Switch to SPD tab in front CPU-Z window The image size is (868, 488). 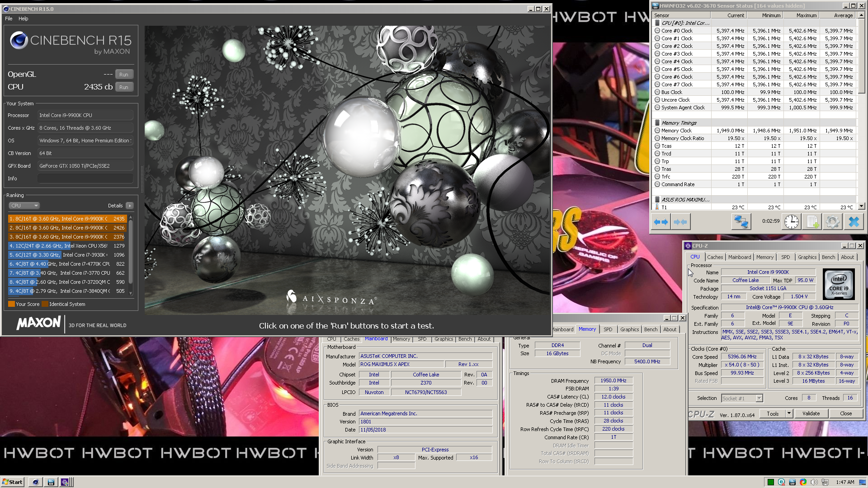786,257
